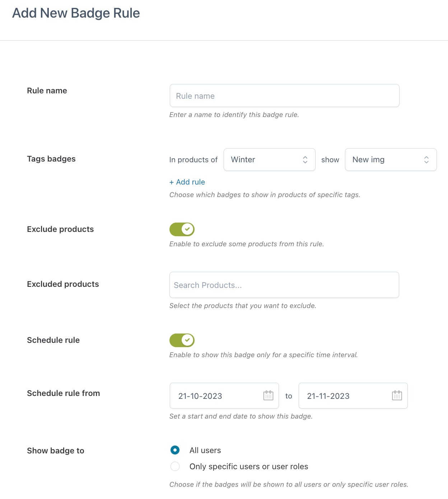Click the Exclude products label
Viewport: 448px width, 499px height.
pos(60,229)
